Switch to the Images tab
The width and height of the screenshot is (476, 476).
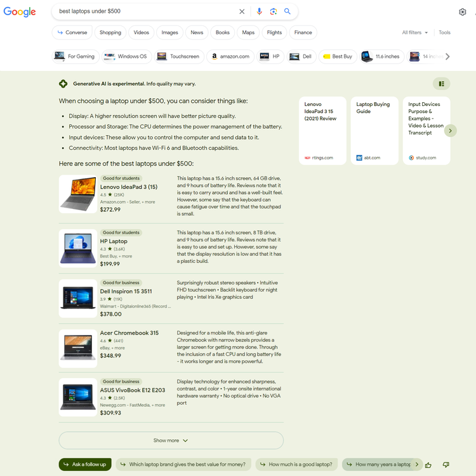pyautogui.click(x=169, y=32)
